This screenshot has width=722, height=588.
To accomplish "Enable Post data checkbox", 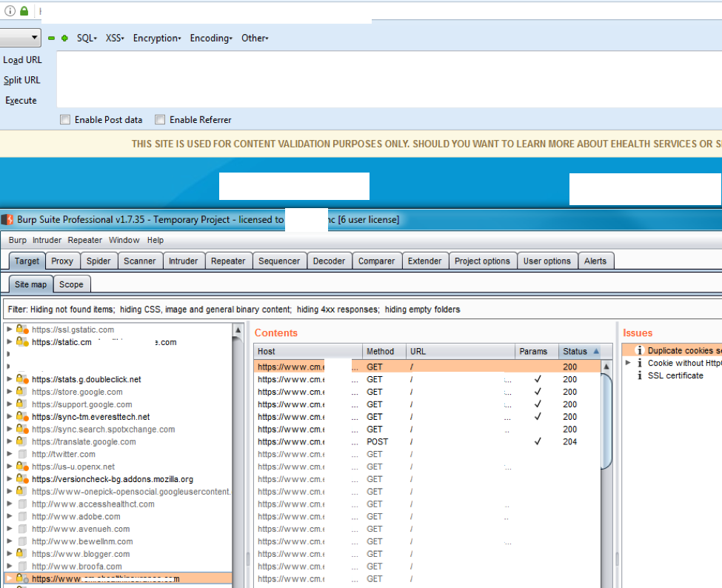I will point(65,120).
